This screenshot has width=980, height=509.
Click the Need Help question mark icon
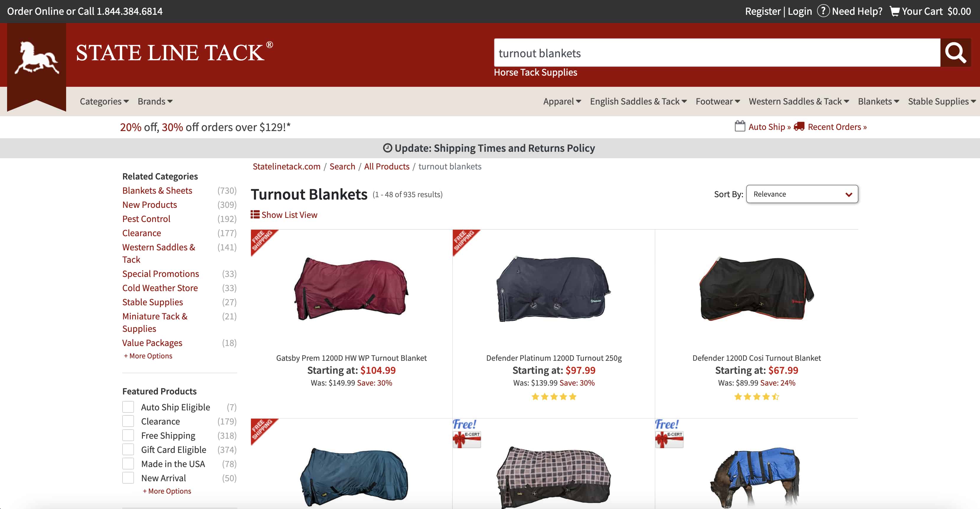823,11
